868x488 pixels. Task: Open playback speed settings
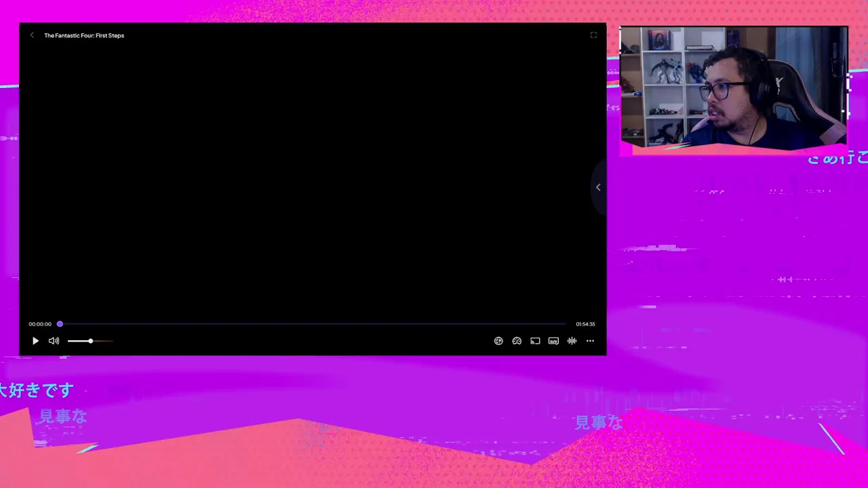click(517, 341)
